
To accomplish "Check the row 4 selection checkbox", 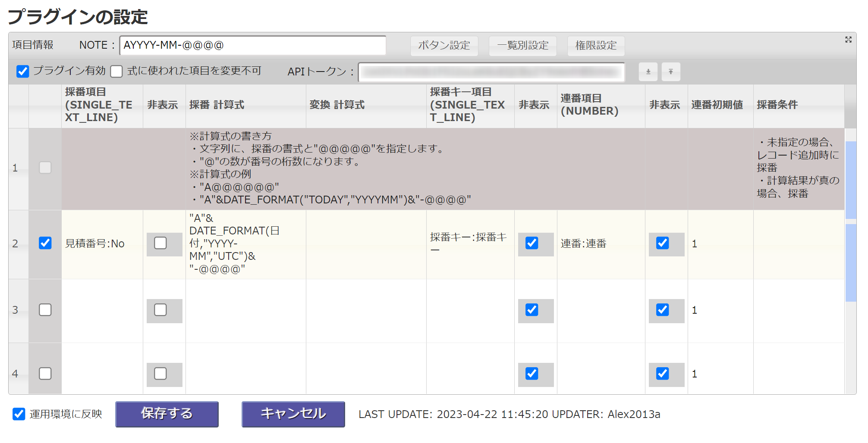I will [45, 374].
